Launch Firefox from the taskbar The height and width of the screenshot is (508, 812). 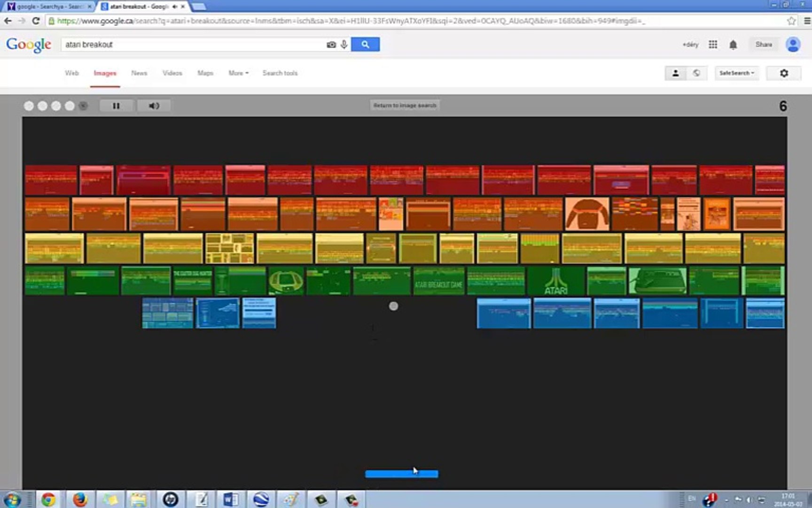click(x=80, y=499)
